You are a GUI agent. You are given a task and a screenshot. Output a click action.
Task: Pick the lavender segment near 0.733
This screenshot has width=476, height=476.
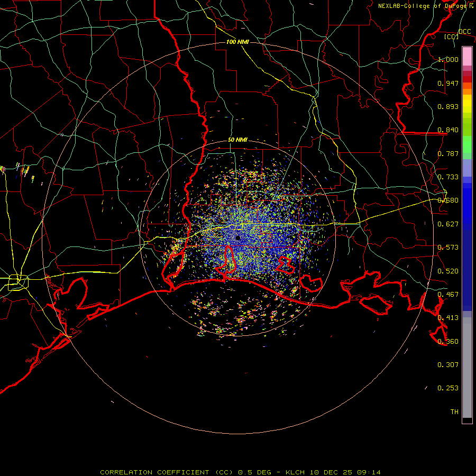(467, 168)
